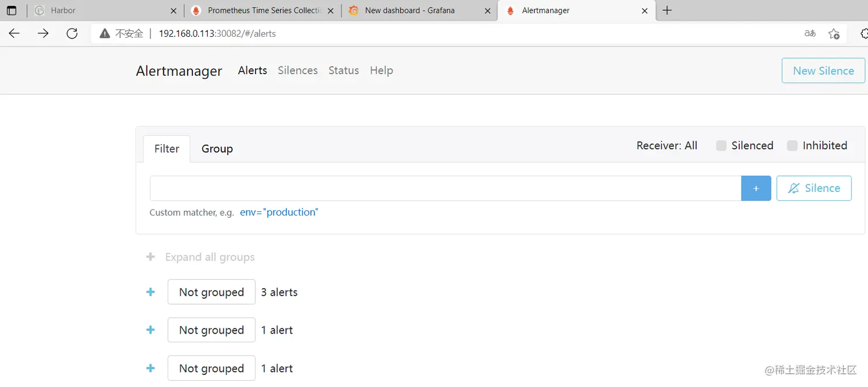This screenshot has width=868, height=387.
Task: Click the env="production" example matcher
Action: tap(279, 212)
